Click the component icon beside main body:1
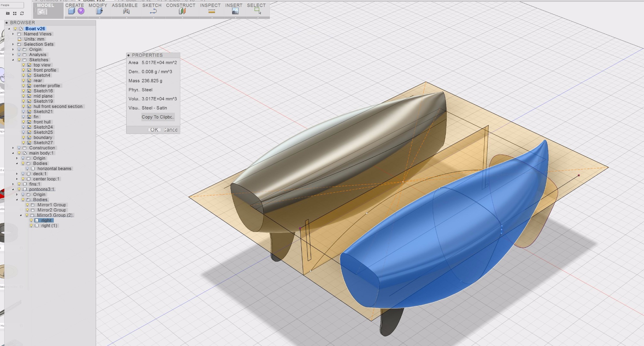 [x=25, y=153]
